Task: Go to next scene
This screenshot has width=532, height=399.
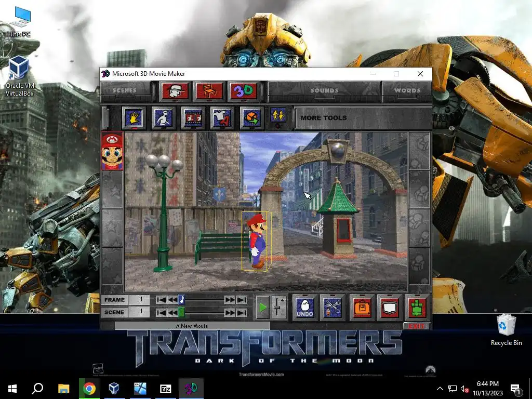Action: point(230,312)
